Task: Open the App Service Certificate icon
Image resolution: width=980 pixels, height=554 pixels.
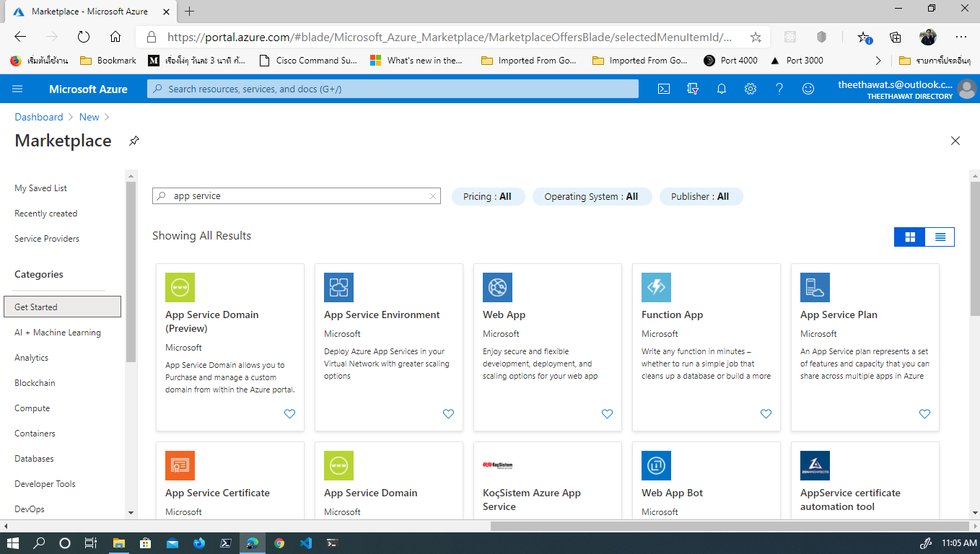Action: tap(180, 465)
